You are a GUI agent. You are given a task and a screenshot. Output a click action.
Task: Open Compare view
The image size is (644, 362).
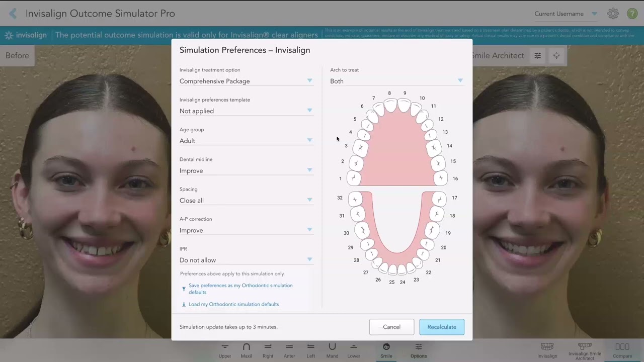tap(622, 350)
